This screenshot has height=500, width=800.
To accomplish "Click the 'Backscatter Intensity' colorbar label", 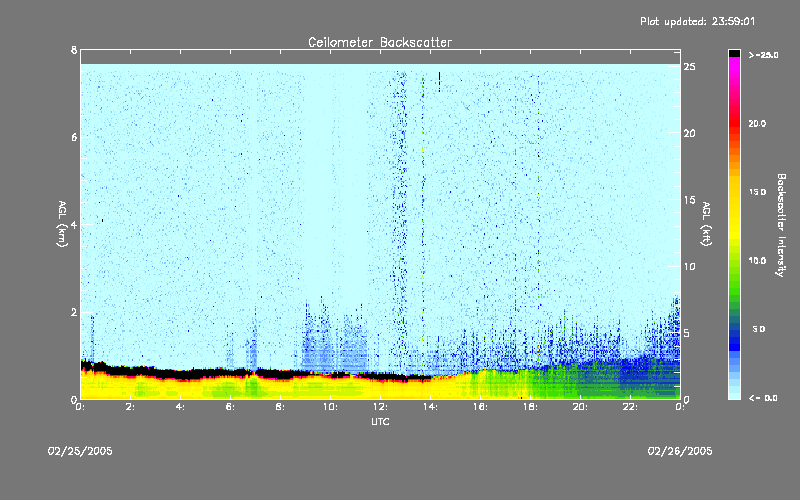I will point(781,225).
